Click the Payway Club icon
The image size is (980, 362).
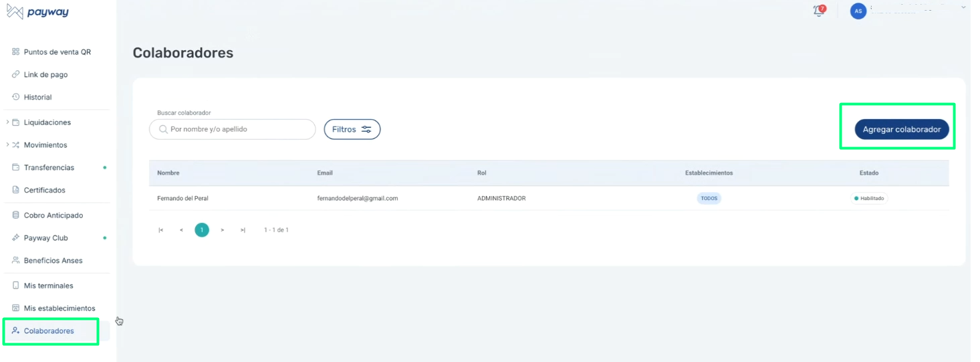point(16,238)
